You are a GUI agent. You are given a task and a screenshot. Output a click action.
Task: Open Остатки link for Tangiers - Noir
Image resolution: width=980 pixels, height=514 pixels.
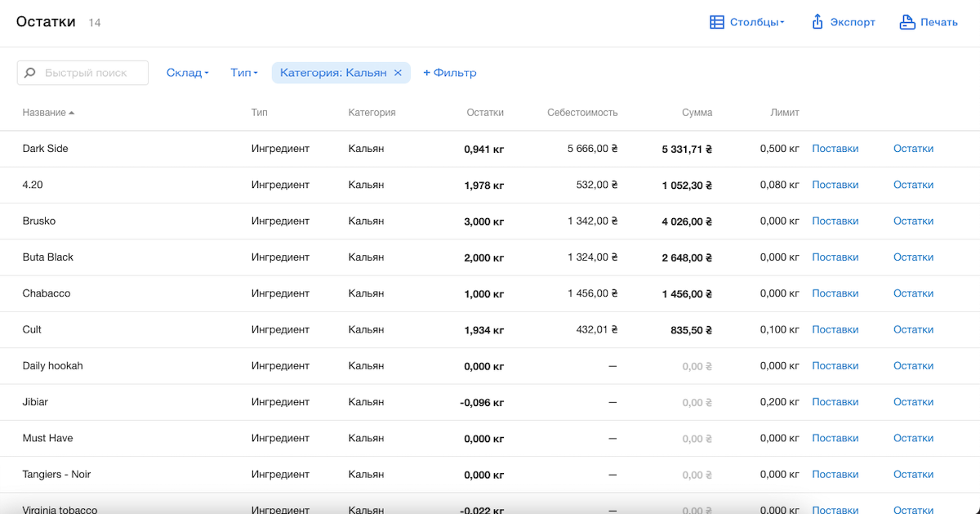(913, 474)
